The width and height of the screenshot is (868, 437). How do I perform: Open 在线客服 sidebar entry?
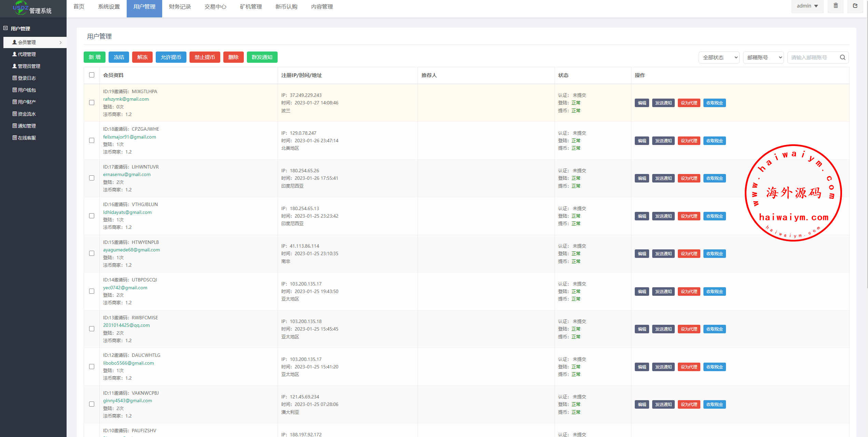coord(27,138)
